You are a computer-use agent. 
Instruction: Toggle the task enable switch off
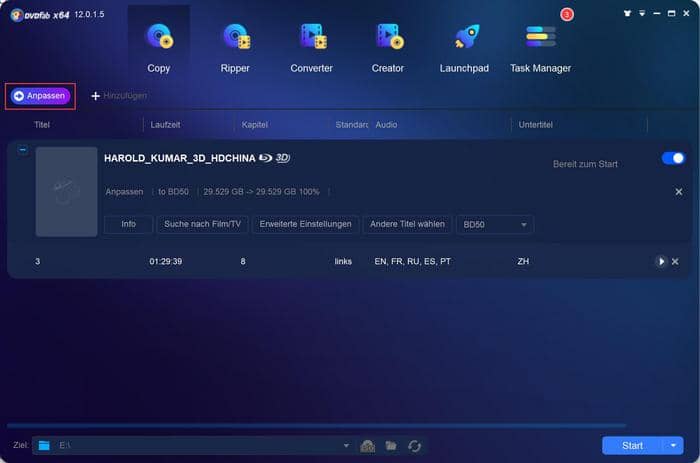[673, 158]
